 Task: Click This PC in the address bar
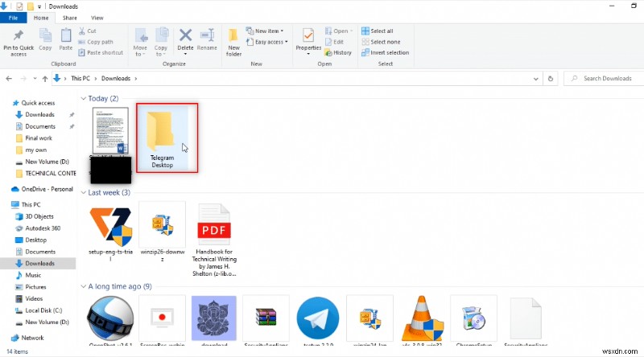(x=80, y=78)
